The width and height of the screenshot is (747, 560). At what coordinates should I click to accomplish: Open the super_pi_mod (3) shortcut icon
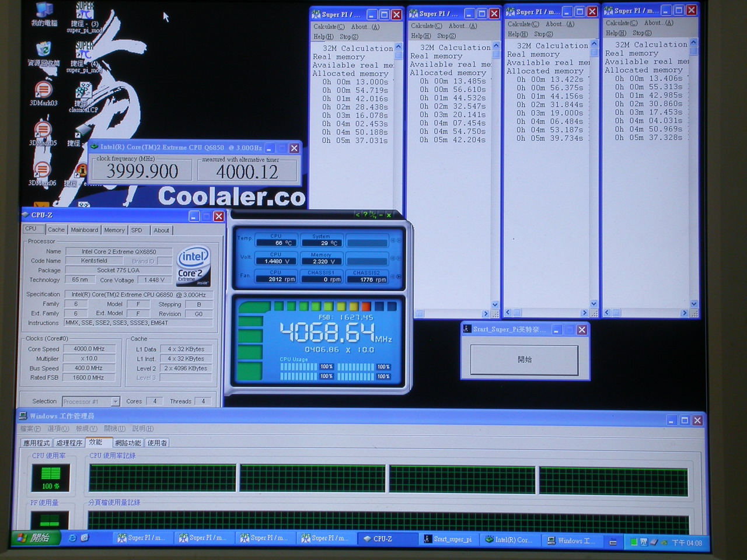pyautogui.click(x=85, y=16)
